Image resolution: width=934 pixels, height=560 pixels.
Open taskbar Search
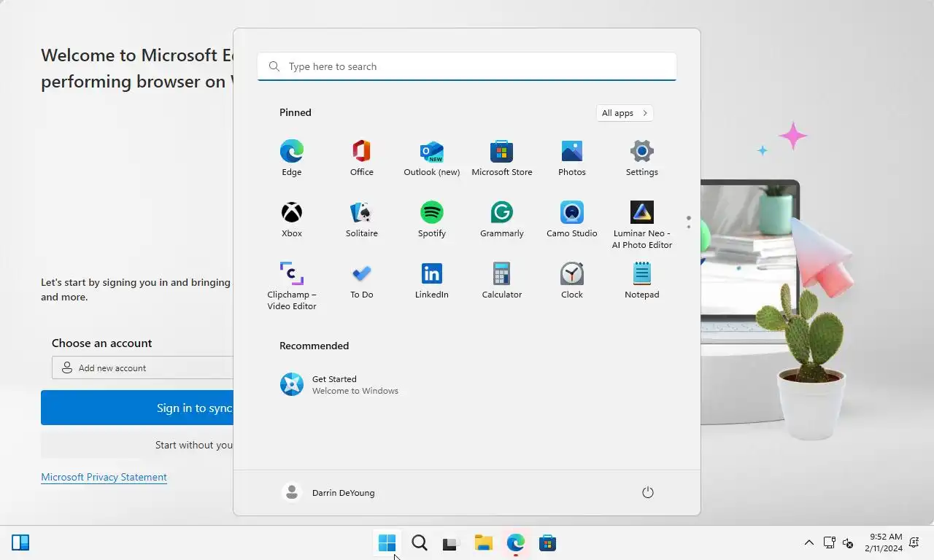(x=420, y=542)
